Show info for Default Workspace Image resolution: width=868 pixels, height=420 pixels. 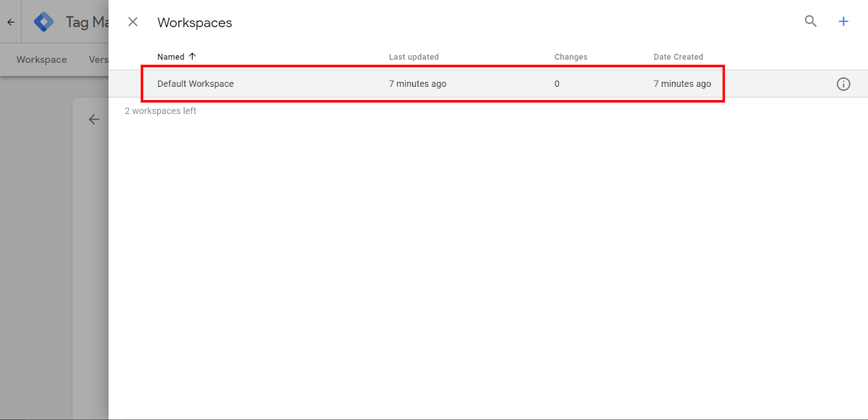click(843, 84)
